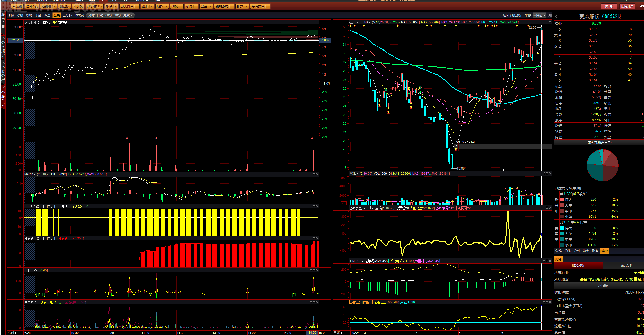644x335 pixels.
Task: Open the 港股通 dropdown arrow
Action: pos(55,6)
